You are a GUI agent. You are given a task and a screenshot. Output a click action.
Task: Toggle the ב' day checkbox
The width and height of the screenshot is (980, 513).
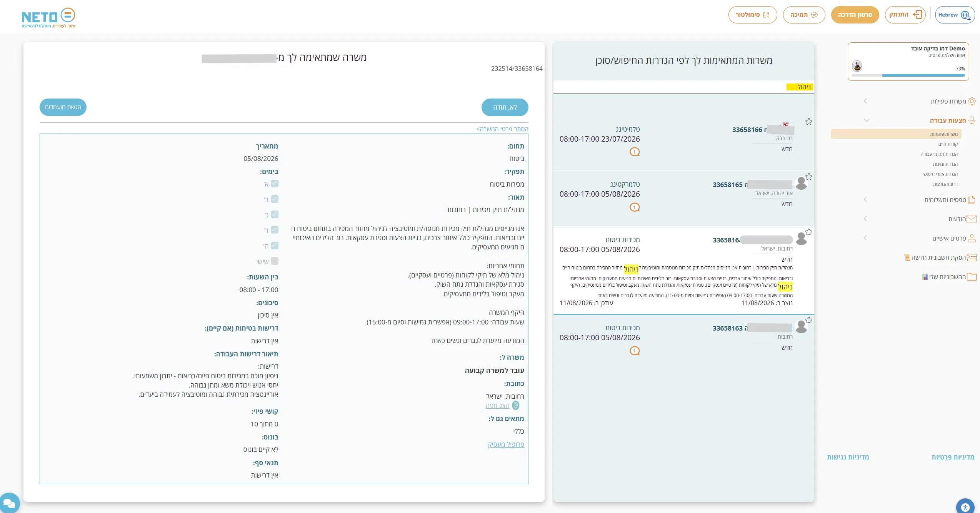[x=274, y=199]
